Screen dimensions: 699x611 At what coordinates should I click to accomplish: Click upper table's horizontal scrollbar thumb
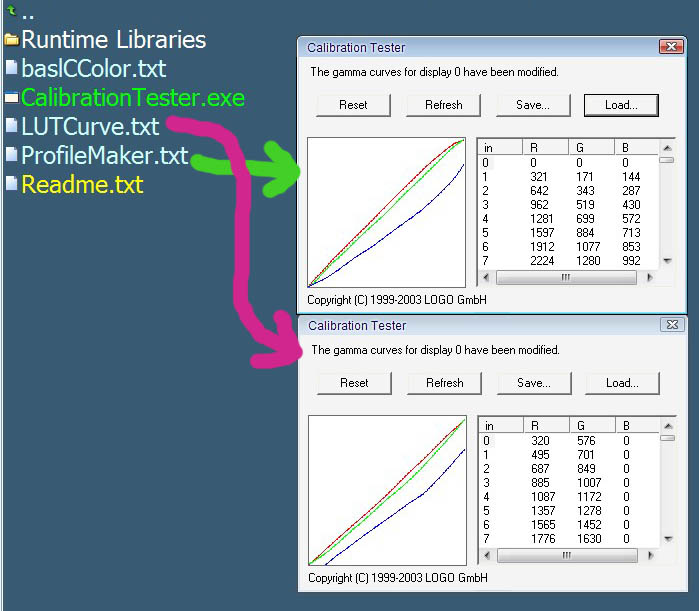tap(566, 277)
